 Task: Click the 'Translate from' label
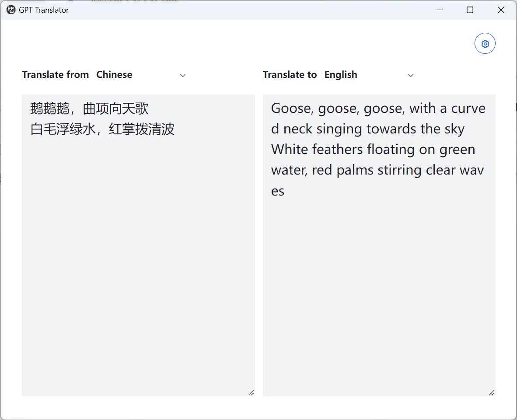click(56, 75)
